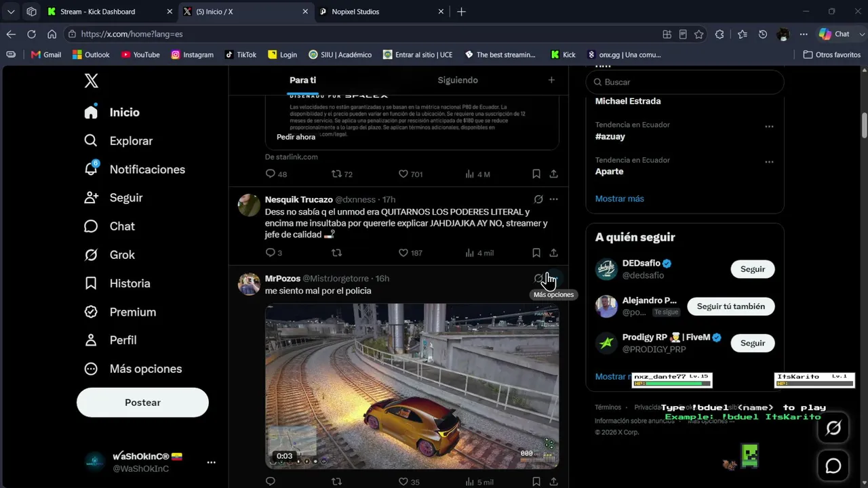Like the Starlink post with 701 likes
This screenshot has width=868, height=488.
click(x=410, y=174)
